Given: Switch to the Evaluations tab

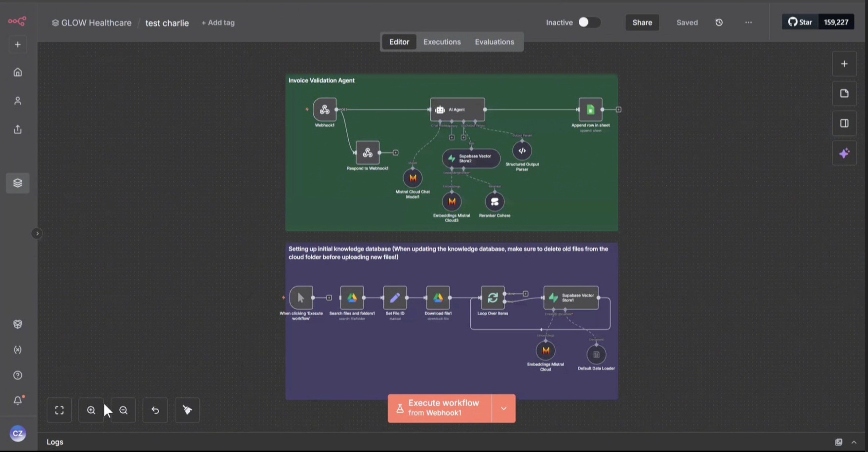Looking at the screenshot, I should pyautogui.click(x=494, y=42).
